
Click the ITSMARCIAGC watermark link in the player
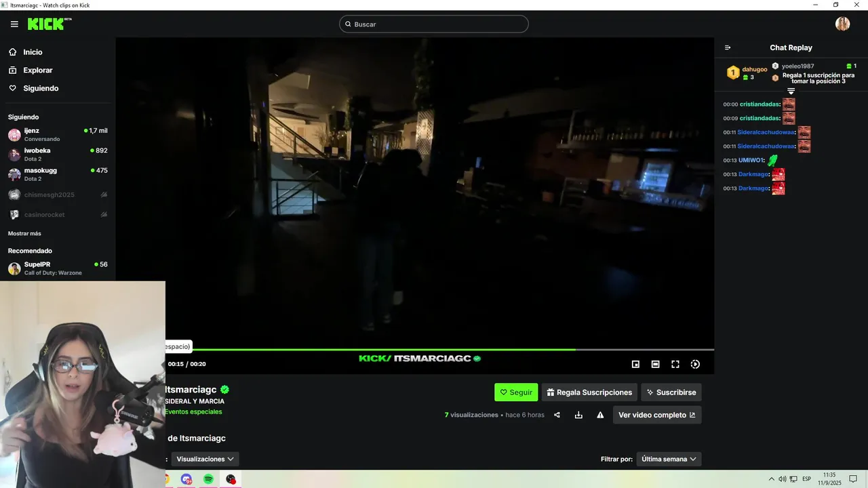click(x=420, y=359)
